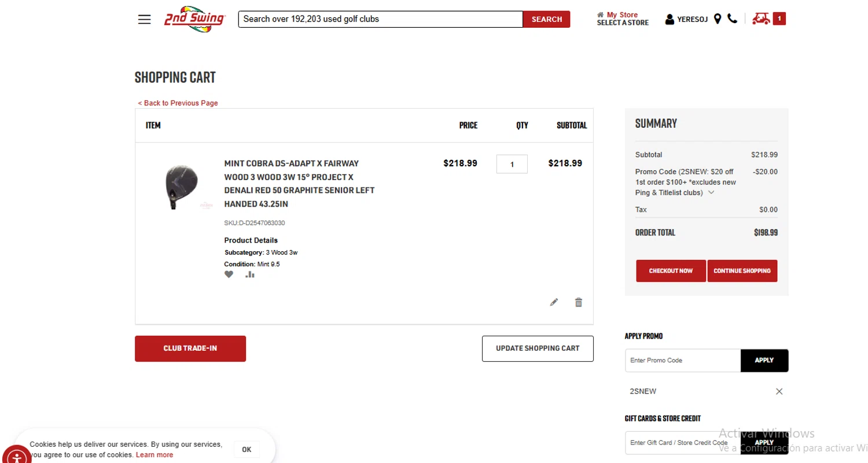
Task: Click the Club Trade-In button
Action: pyautogui.click(x=190, y=348)
